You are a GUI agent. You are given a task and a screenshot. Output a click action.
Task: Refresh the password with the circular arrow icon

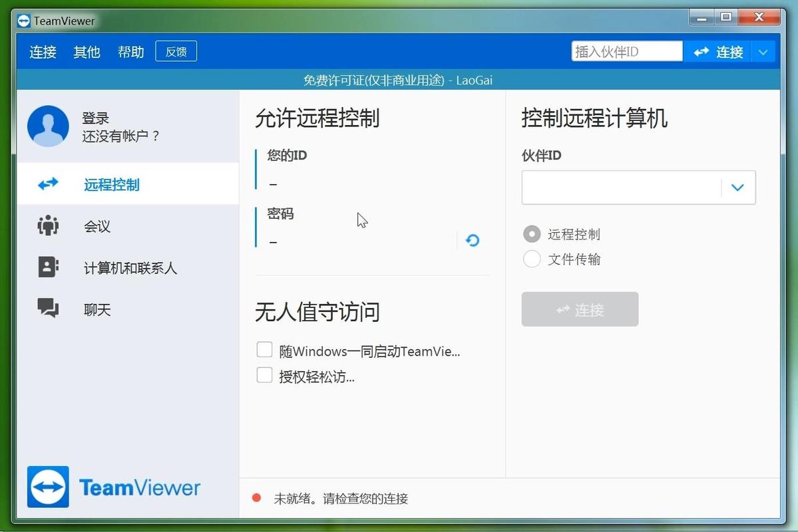(472, 240)
